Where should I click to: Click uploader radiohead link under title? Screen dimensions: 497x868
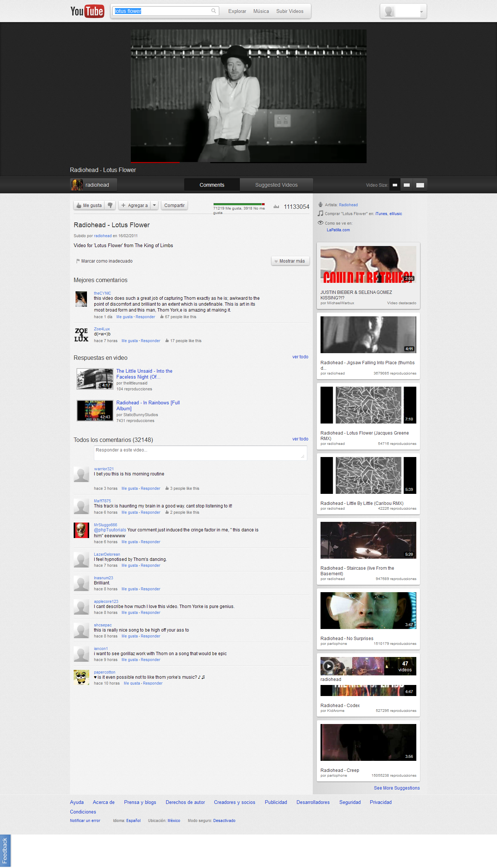[x=102, y=236]
